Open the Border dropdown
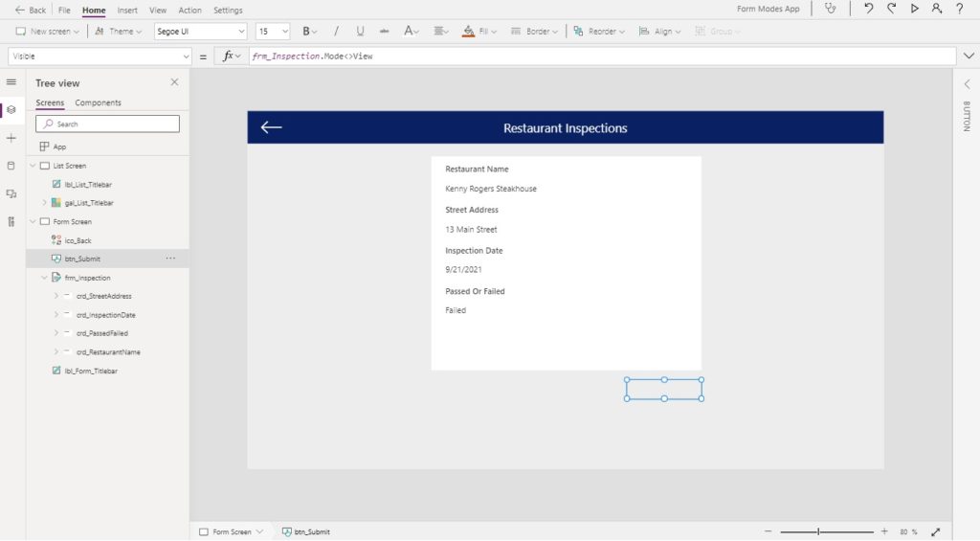This screenshot has width=980, height=541. [534, 32]
